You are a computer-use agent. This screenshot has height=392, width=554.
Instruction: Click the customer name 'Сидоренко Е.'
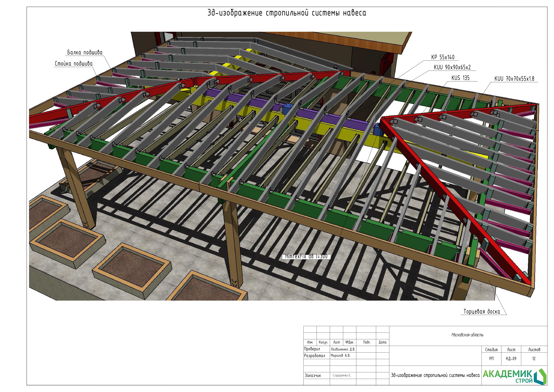pyautogui.click(x=342, y=375)
